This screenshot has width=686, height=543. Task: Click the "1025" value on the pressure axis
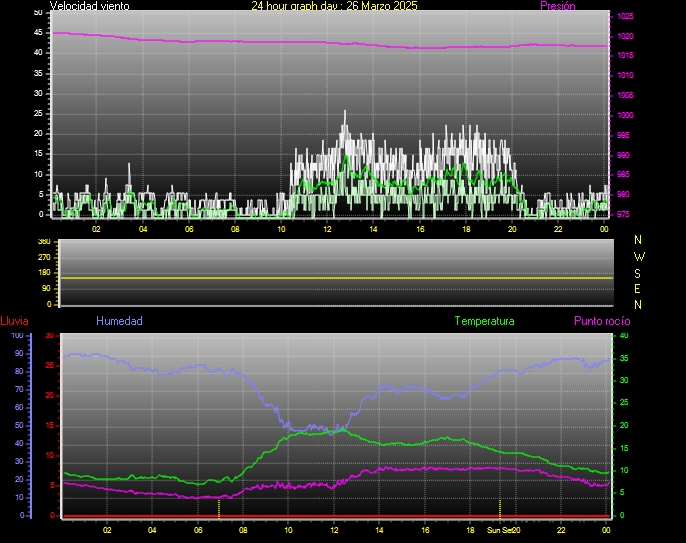coord(625,17)
